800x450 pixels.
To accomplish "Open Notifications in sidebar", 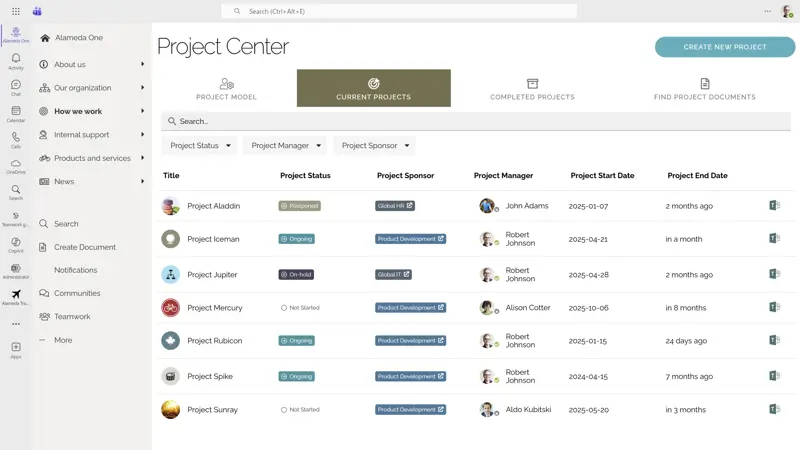I will click(x=76, y=270).
